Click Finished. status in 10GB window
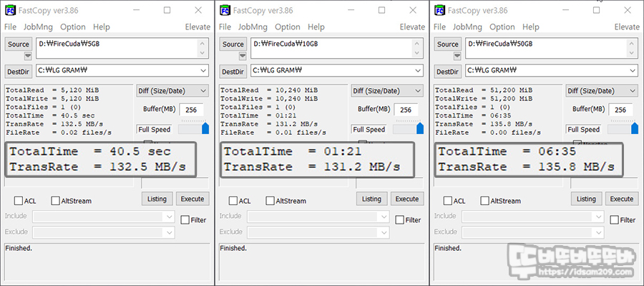Image resolution: width=644 pixels, height=286 pixels. [x=233, y=248]
